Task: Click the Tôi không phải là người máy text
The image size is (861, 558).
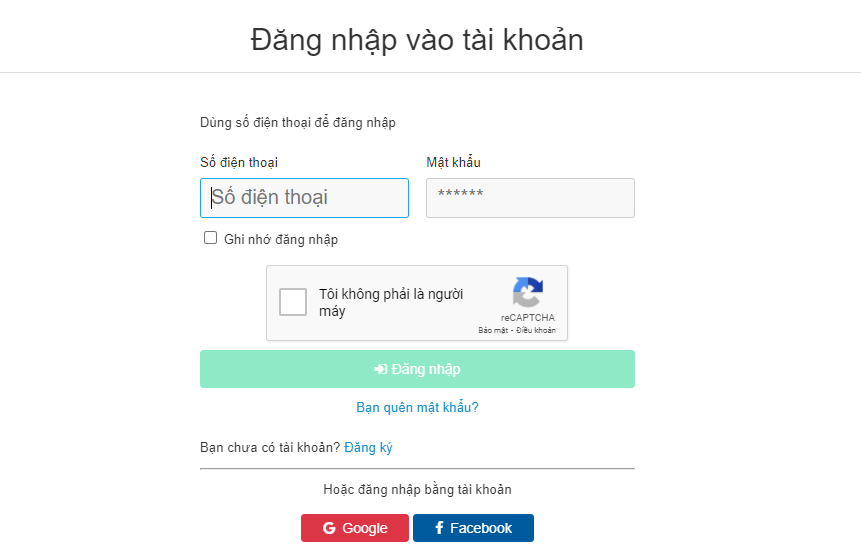Action: coord(390,302)
